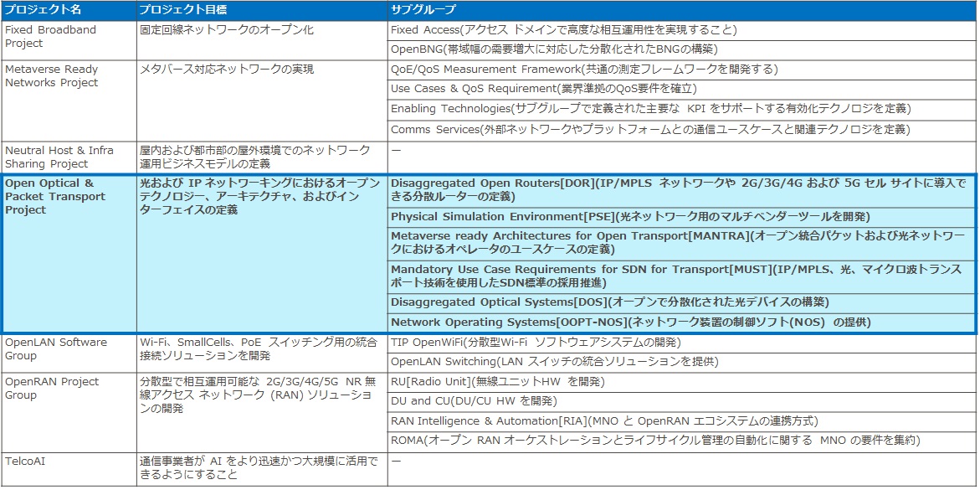Click the OpenLAN Software Group cell
Image resolution: width=980 pixels, height=490 pixels.
point(69,353)
